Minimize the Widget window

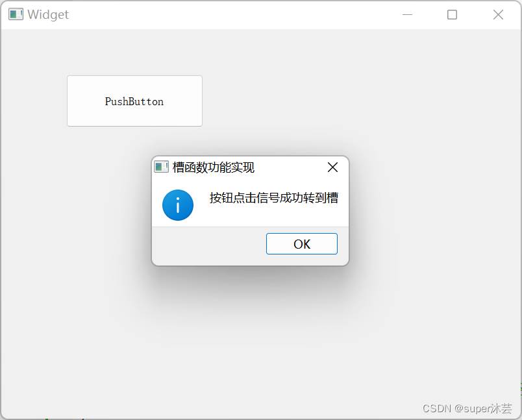[x=407, y=15]
